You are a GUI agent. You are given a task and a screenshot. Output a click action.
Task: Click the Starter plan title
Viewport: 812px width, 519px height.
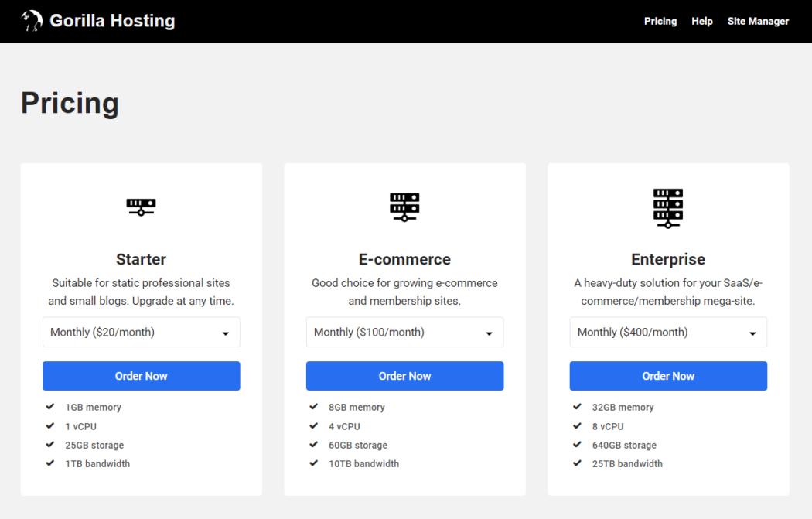(x=141, y=259)
